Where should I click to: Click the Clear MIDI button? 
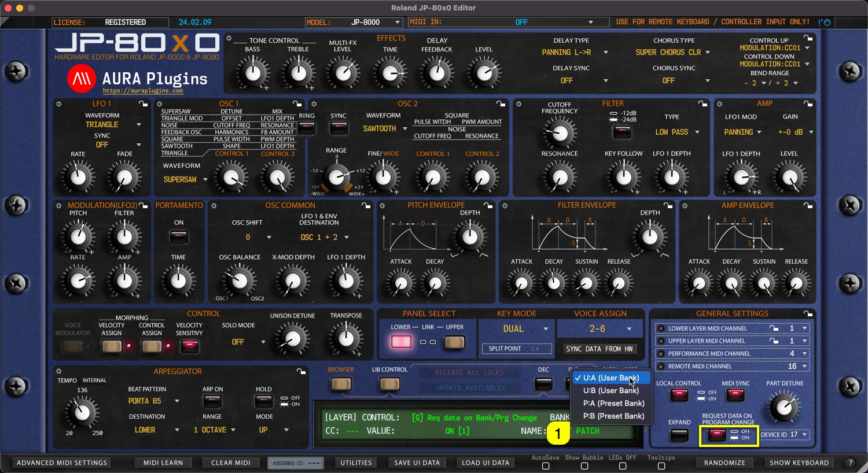[230, 463]
